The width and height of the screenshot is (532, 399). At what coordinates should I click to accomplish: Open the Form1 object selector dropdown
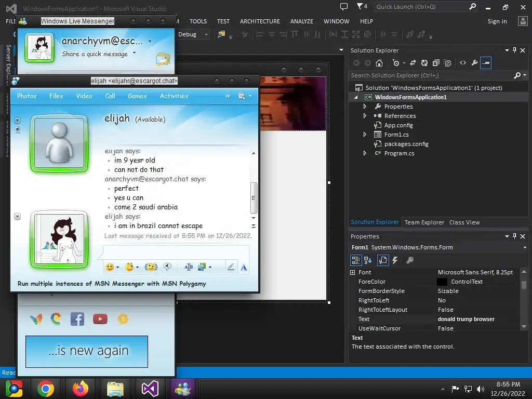[525, 248]
